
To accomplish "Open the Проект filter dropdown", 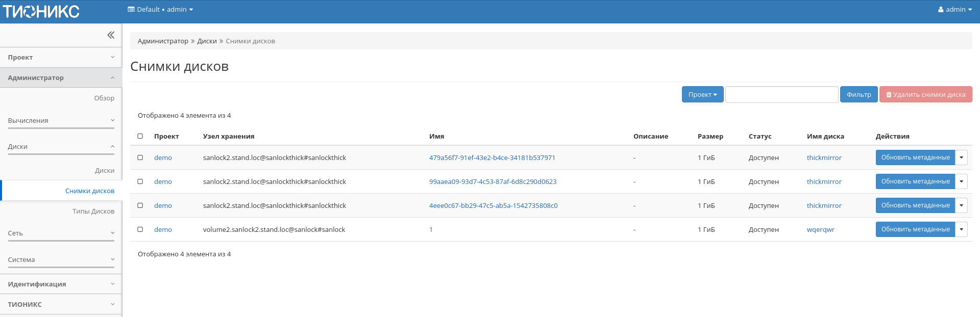I will (x=702, y=94).
